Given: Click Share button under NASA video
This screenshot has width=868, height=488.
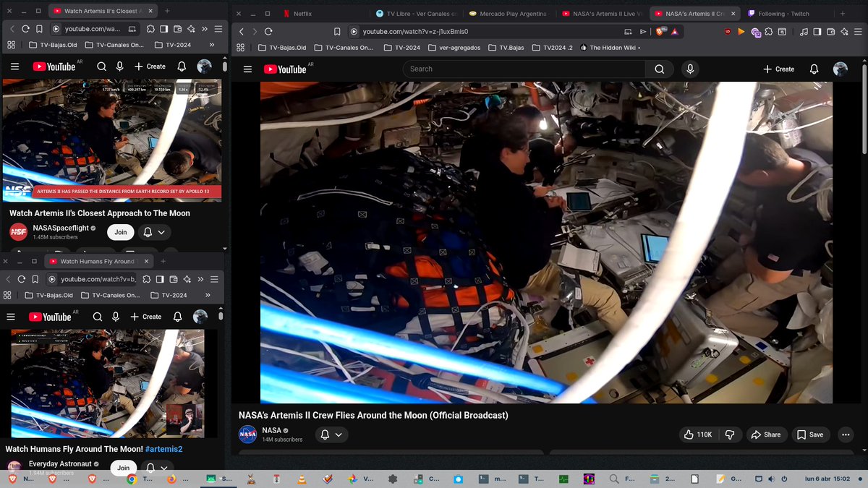Looking at the screenshot, I should coord(766,435).
